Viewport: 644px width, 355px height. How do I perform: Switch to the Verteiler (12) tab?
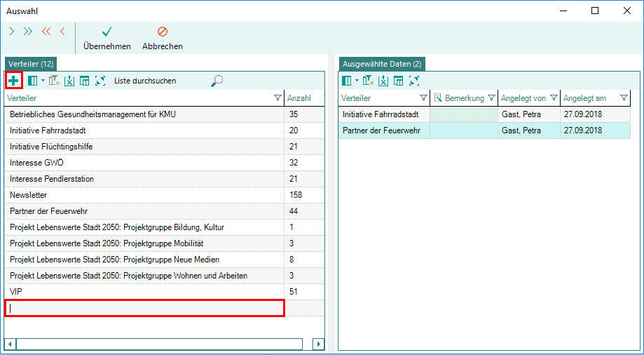pos(30,64)
